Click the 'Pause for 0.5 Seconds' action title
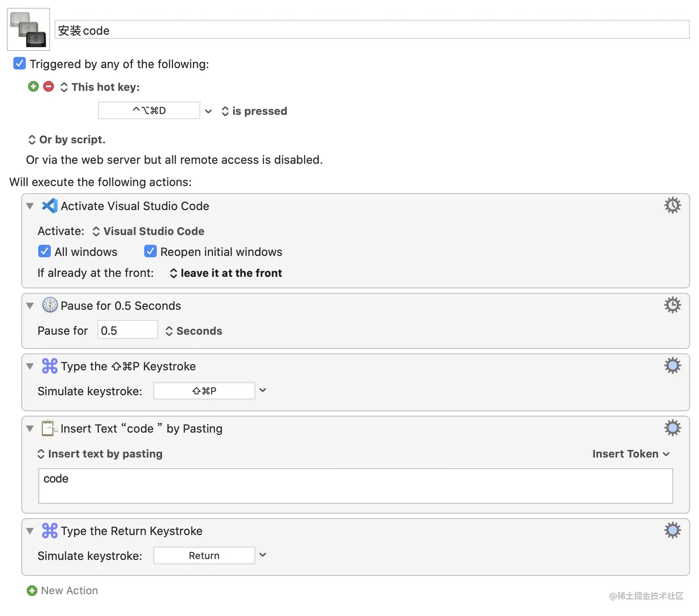Screen dimensions: 699x616 [121, 306]
